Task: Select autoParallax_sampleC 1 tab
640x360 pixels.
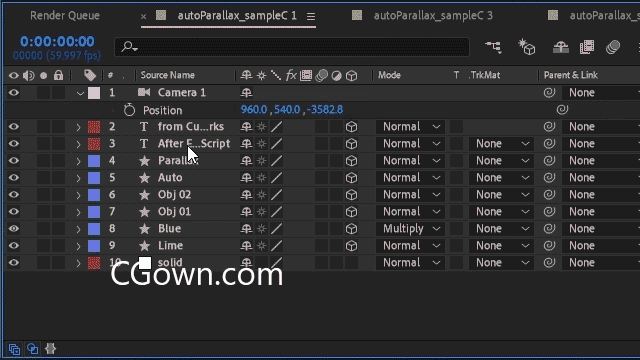Action: tap(237, 16)
